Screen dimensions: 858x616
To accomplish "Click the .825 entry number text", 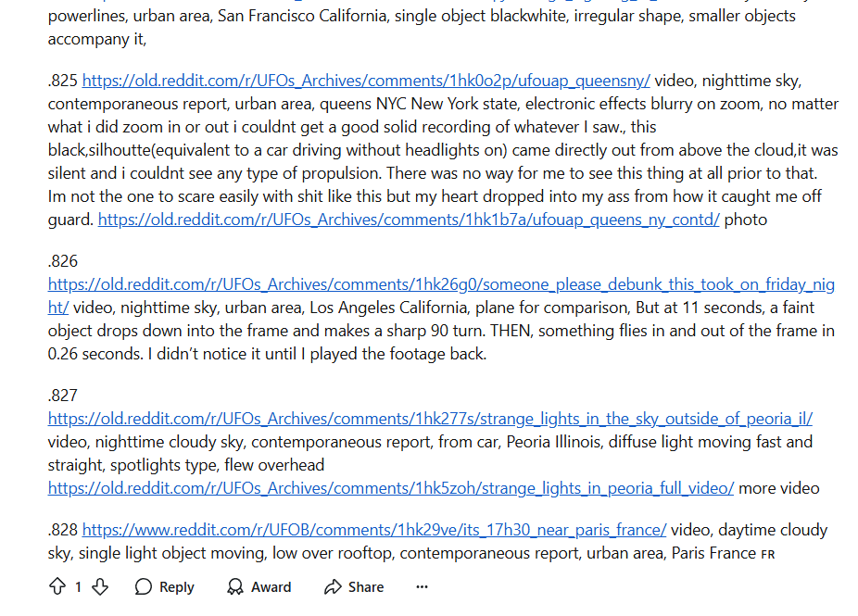I will (x=63, y=81).
